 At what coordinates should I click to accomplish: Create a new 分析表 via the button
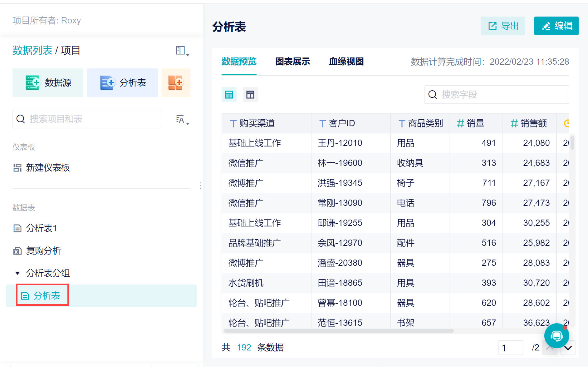click(122, 83)
